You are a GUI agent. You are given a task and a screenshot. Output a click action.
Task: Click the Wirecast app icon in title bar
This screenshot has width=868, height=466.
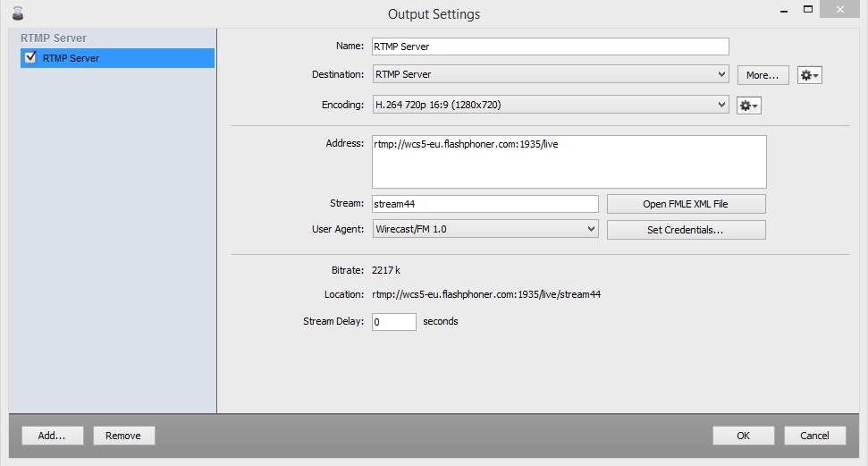(x=18, y=13)
